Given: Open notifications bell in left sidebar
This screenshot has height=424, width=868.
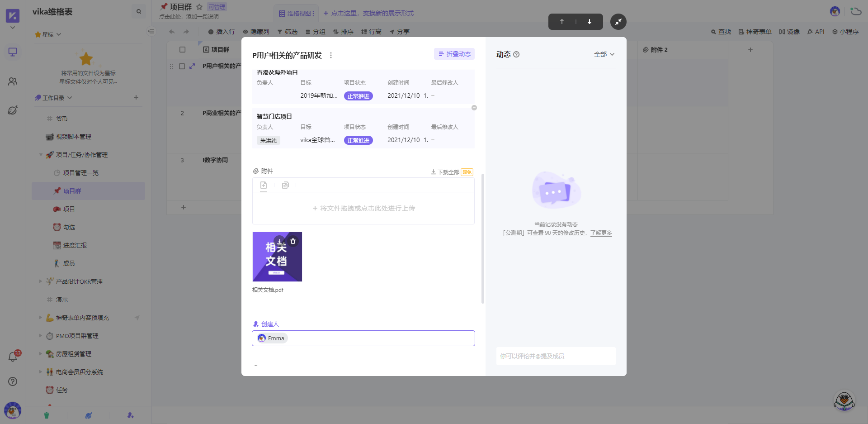Looking at the screenshot, I should (13, 357).
